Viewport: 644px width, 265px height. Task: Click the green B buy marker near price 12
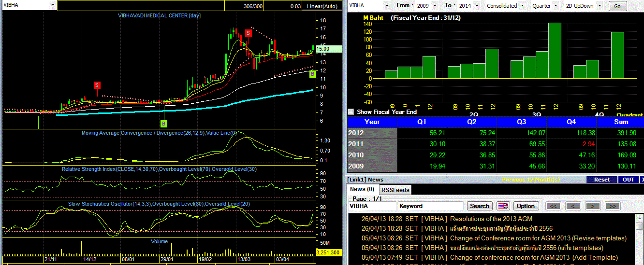click(312, 74)
